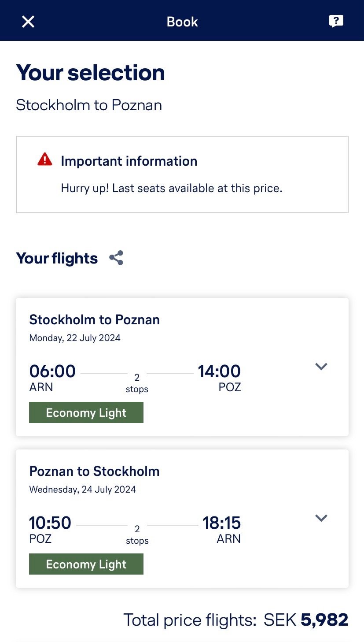
Task: Tap the 06:00 ARN departure time
Action: 52,371
